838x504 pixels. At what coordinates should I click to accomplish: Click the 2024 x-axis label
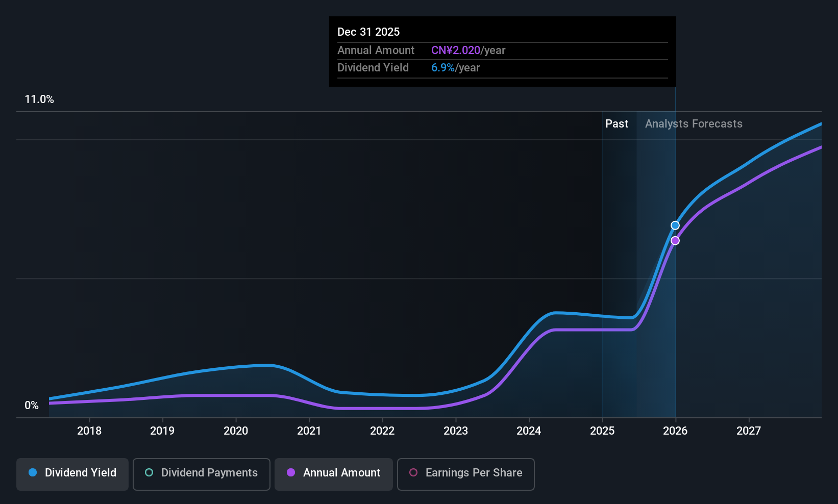pos(529,431)
